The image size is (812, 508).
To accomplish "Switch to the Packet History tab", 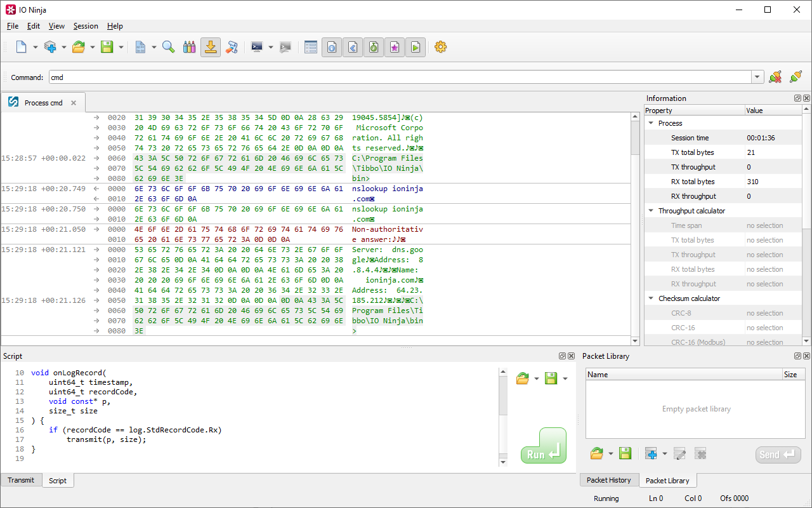I will (608, 480).
